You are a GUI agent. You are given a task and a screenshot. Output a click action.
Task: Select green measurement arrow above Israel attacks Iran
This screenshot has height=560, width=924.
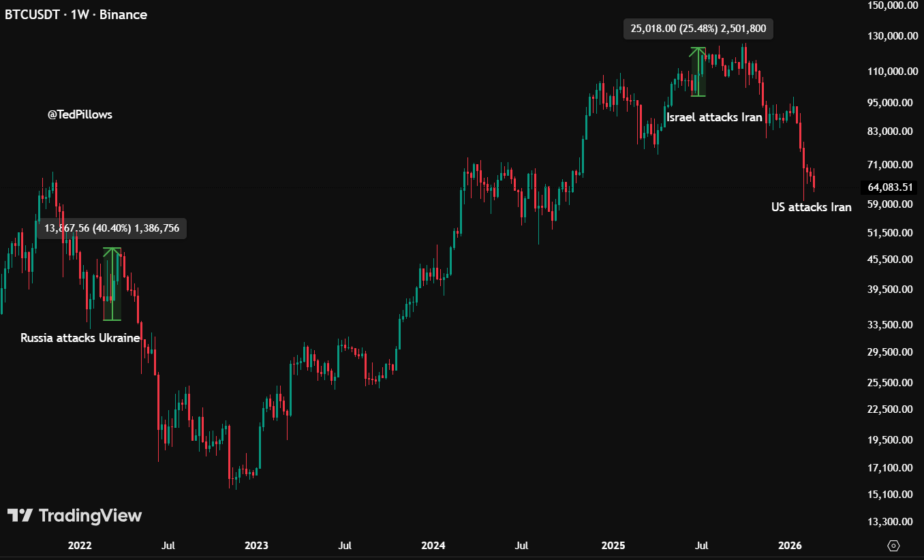tap(697, 72)
